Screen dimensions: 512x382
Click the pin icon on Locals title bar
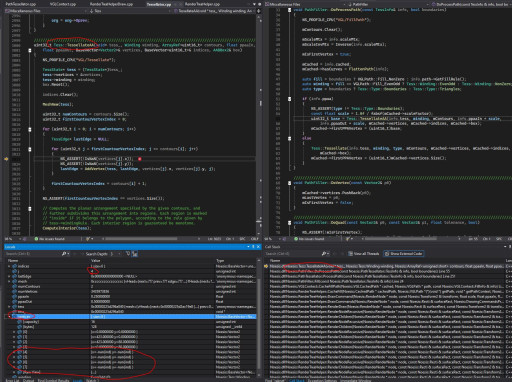pos(253,247)
